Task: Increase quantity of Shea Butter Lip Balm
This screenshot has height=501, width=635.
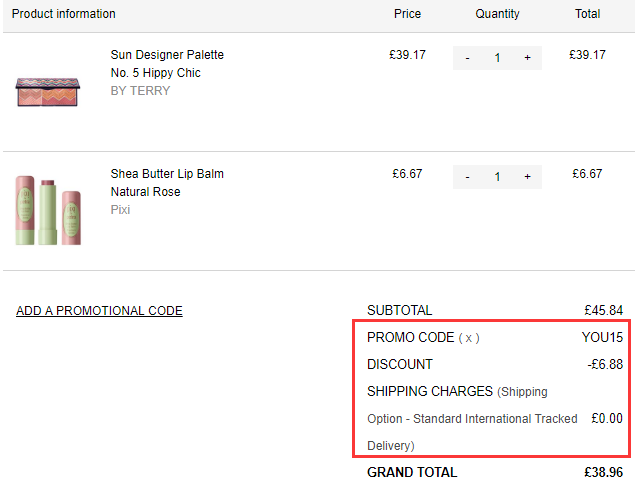Action: [x=527, y=177]
